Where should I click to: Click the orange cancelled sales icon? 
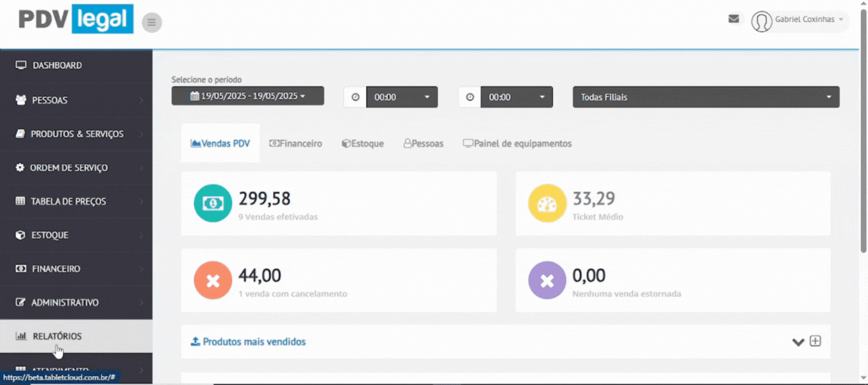tap(213, 280)
